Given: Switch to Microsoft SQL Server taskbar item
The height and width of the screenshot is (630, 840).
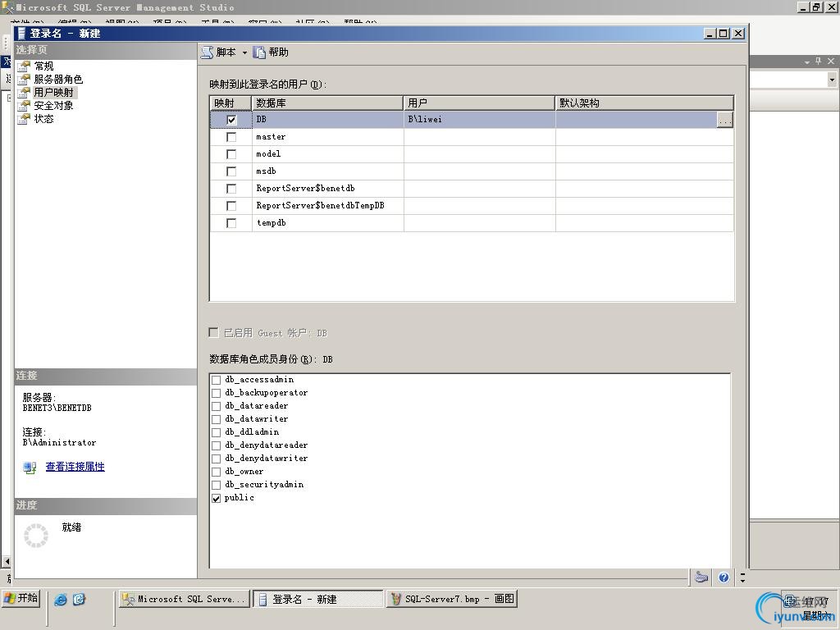Looking at the screenshot, I should (x=185, y=599).
